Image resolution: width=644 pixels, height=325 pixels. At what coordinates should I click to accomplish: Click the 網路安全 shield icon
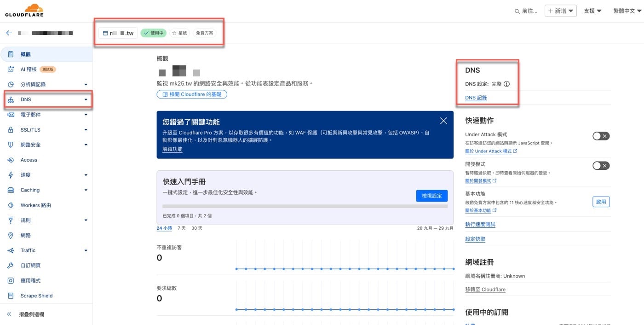11,145
